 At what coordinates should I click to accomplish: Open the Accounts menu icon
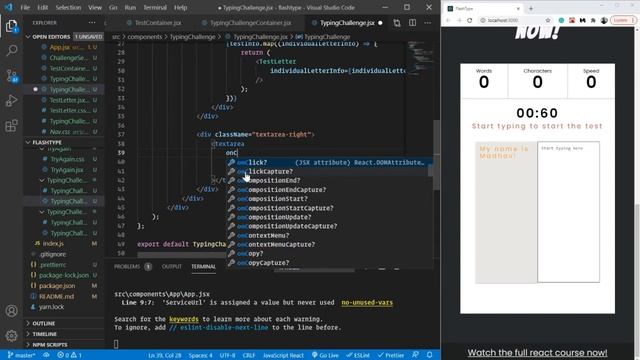click(x=11, y=311)
